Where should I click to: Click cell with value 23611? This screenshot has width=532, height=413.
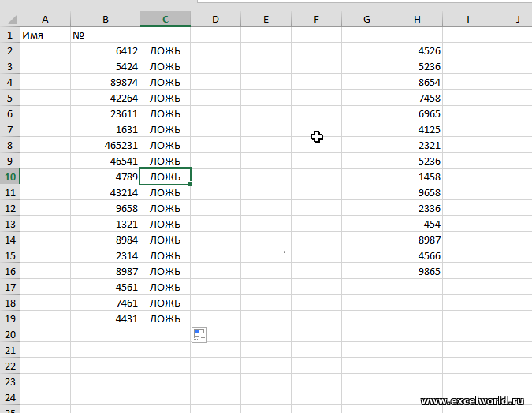pos(105,114)
